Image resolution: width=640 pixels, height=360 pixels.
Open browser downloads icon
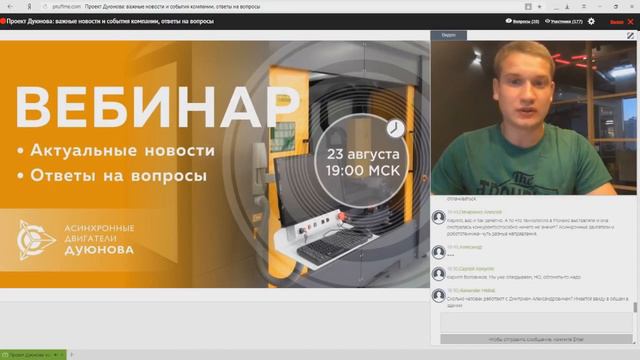coord(567,7)
